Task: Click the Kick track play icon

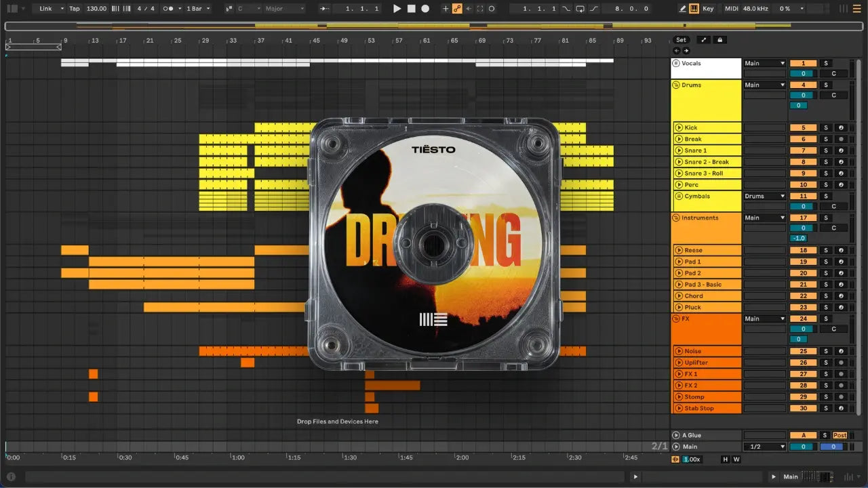Action: click(x=678, y=127)
